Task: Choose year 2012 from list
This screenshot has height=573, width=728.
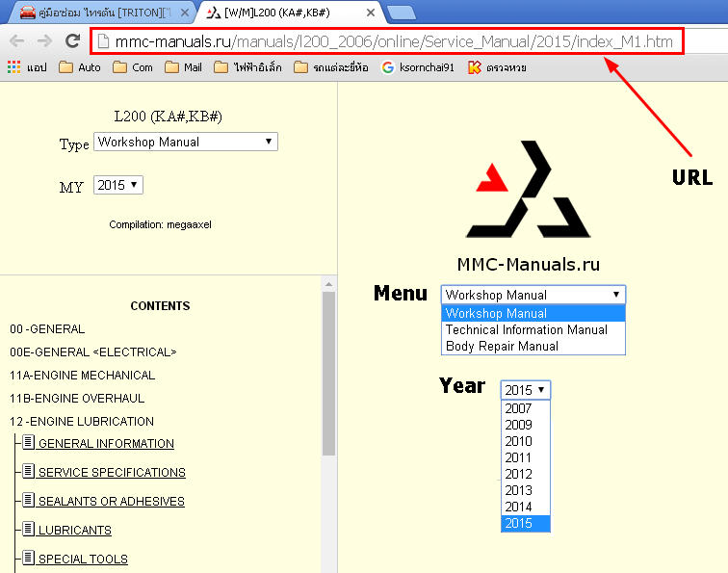Action: coord(526,474)
